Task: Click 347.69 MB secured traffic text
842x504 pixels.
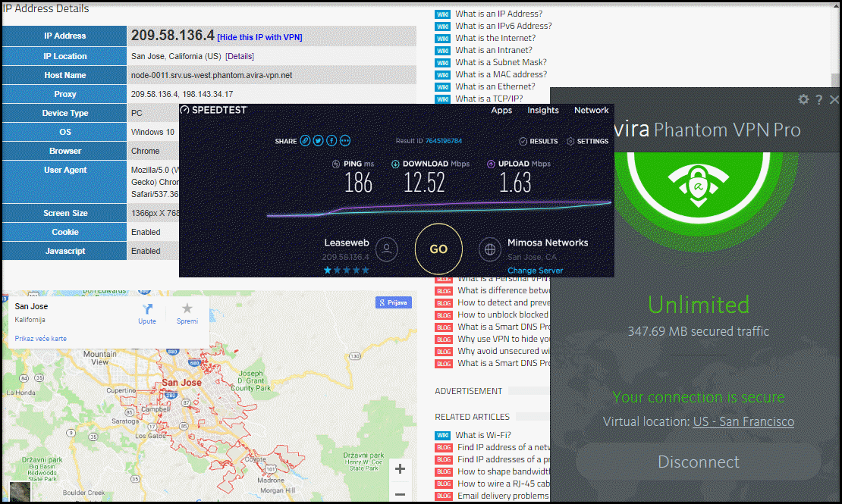Action: pyautogui.click(x=698, y=331)
